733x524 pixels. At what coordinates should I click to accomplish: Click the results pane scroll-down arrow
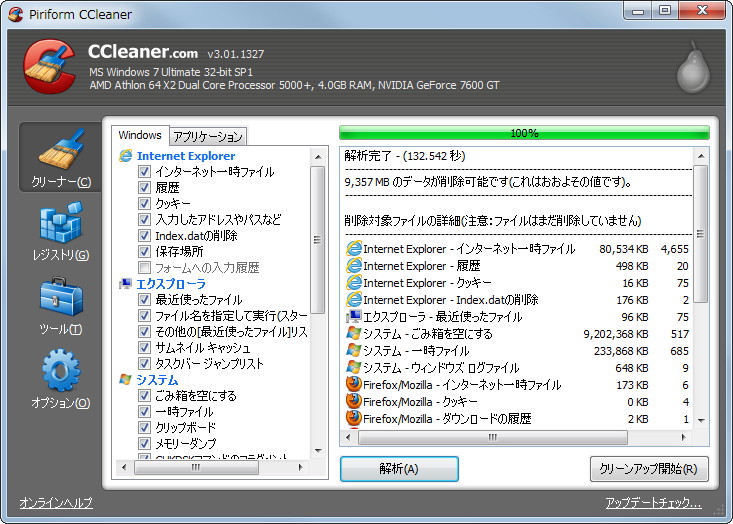coord(701,421)
